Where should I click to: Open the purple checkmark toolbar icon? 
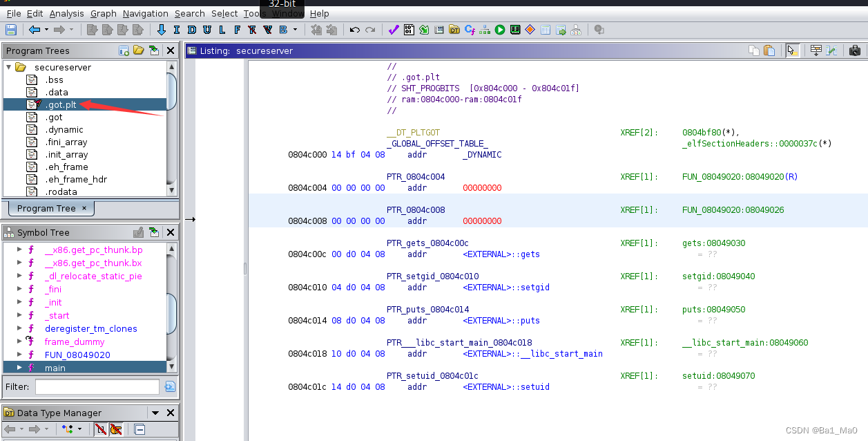point(394,30)
